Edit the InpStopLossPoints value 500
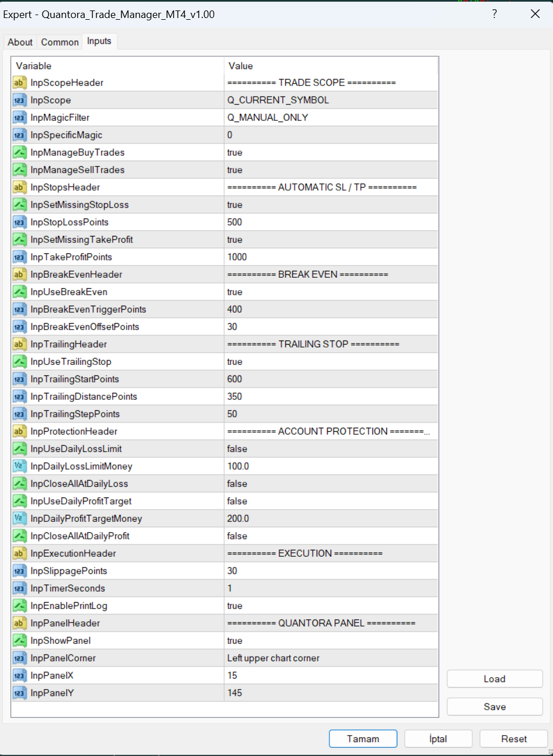The width and height of the screenshot is (553, 756). [235, 222]
